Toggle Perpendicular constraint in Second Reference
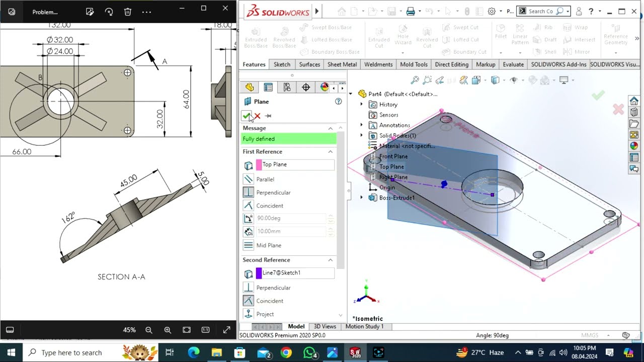The height and width of the screenshot is (362, 644). [248, 288]
